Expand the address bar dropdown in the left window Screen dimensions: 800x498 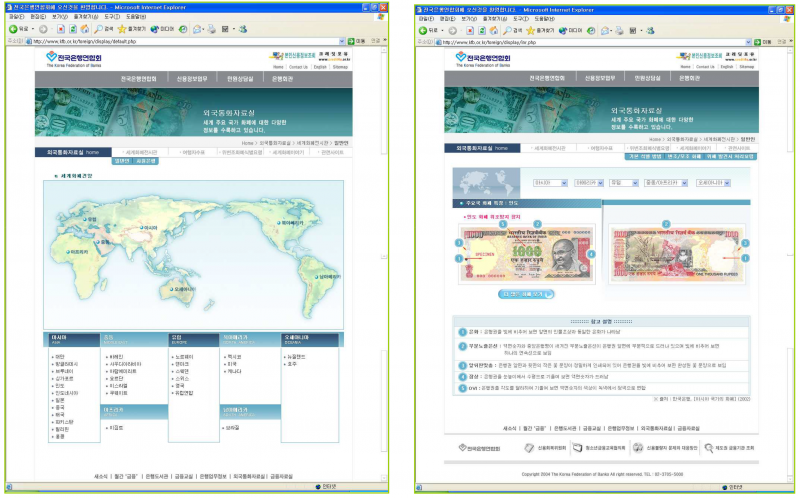coord(342,41)
